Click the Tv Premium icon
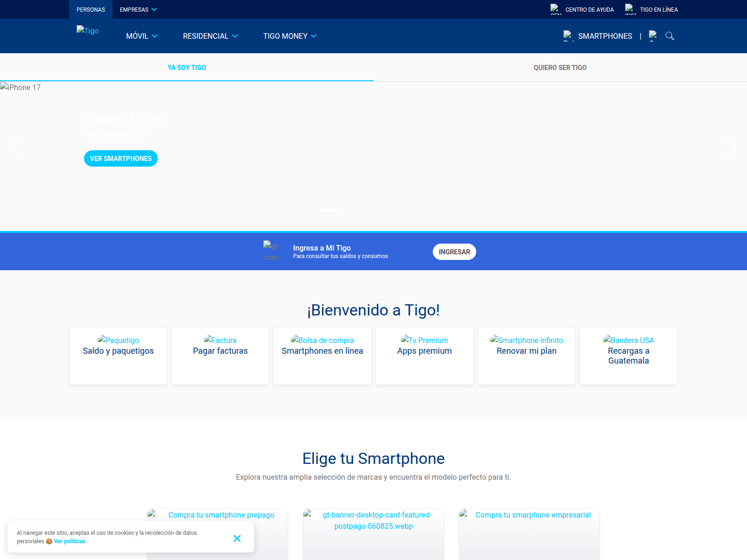Image resolution: width=747 pixels, height=560 pixels. pos(424,340)
